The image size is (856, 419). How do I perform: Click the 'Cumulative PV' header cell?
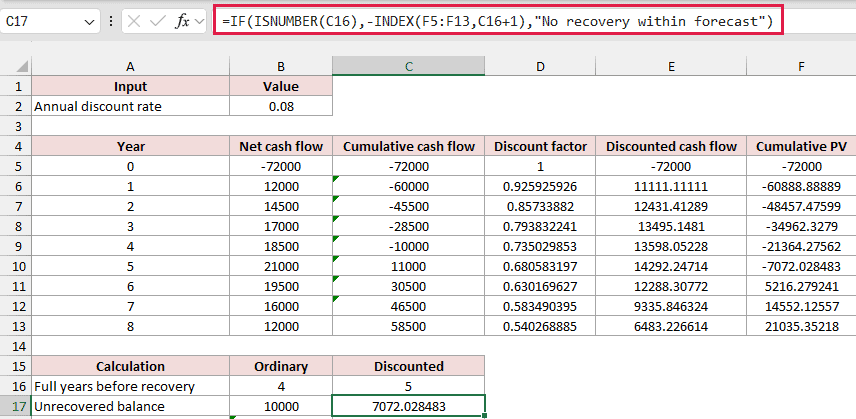(801, 146)
